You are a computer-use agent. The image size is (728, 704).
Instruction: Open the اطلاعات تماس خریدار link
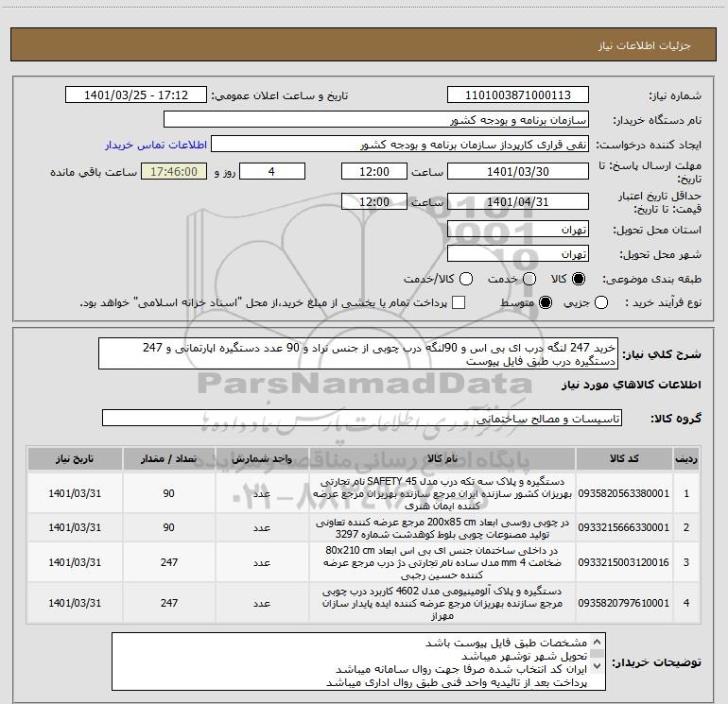click(x=156, y=145)
